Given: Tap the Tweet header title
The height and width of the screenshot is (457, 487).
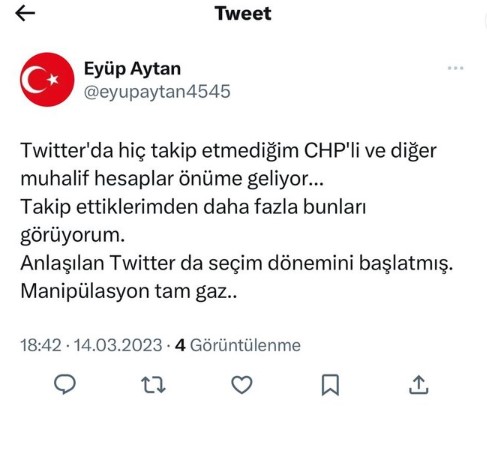Looking at the screenshot, I should [243, 14].
